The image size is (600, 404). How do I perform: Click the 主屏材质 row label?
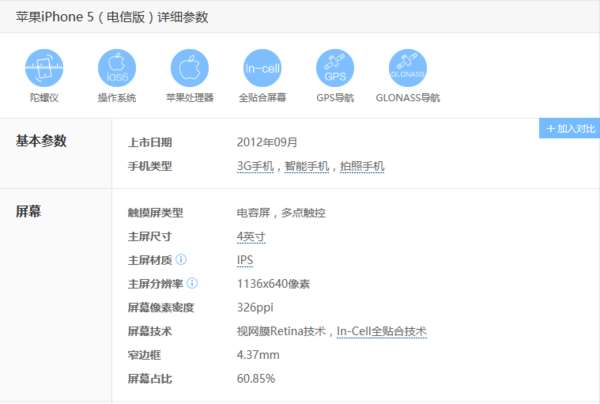(x=150, y=260)
